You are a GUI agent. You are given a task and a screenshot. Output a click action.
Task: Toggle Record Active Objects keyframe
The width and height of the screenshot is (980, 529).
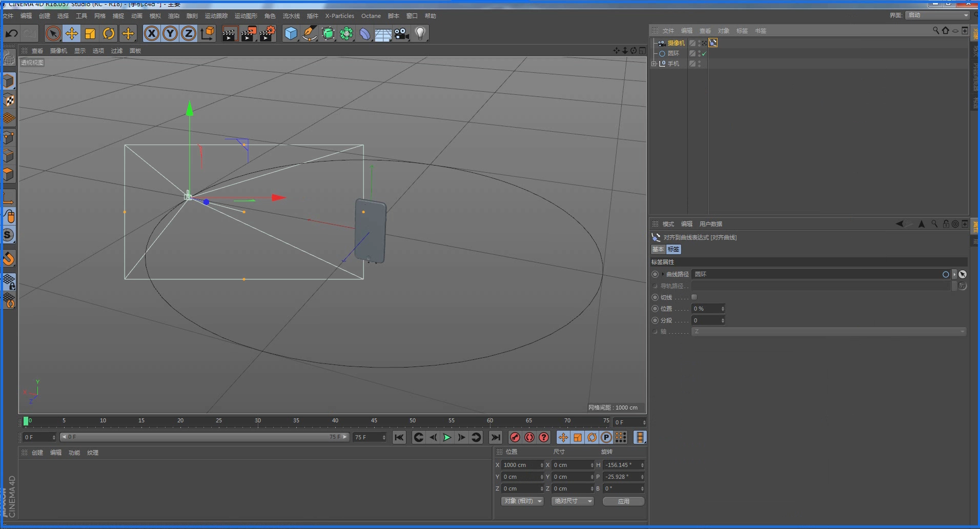click(x=515, y=437)
